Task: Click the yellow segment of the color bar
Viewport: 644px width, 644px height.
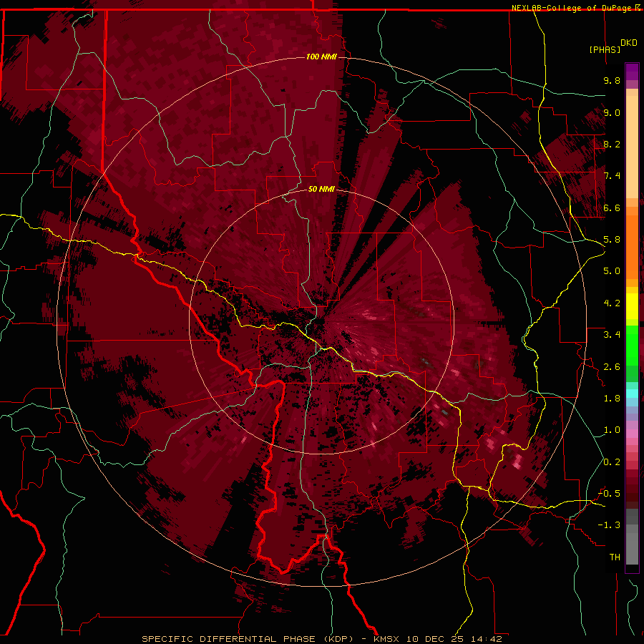Action: (632, 306)
